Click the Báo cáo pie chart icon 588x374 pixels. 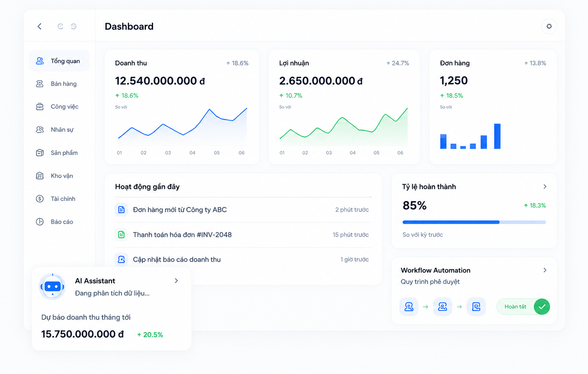[40, 222]
